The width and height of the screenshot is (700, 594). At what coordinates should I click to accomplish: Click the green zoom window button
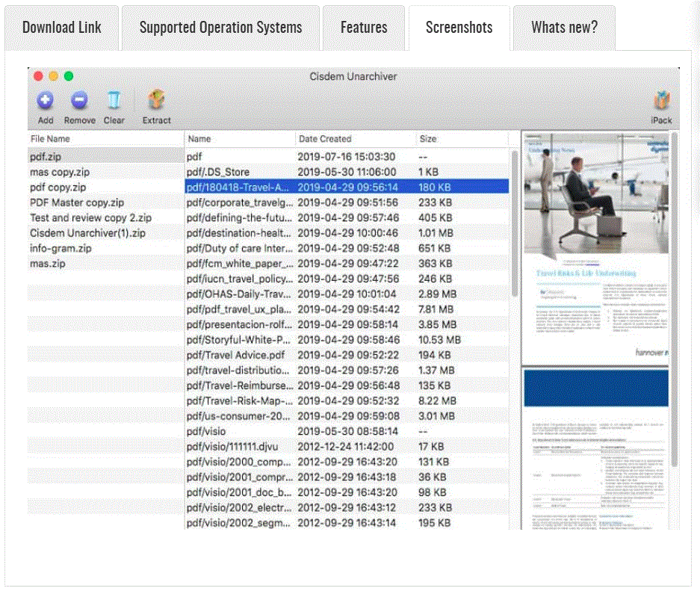coord(69,76)
